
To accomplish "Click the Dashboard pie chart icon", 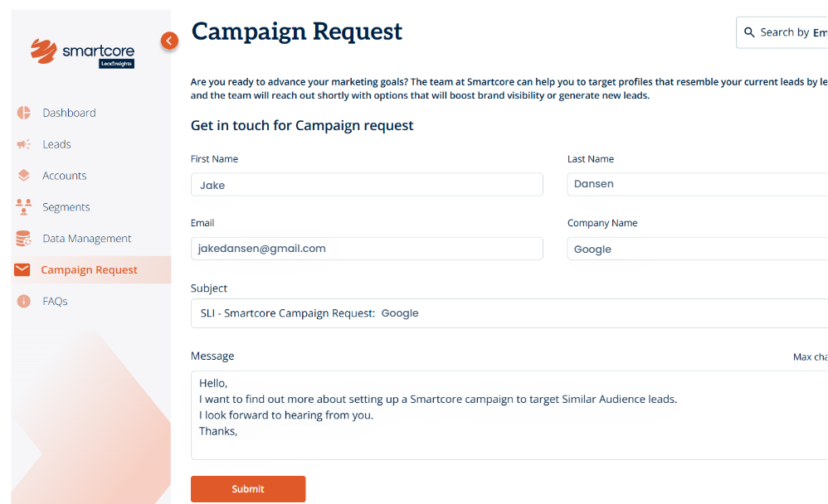I will [x=23, y=113].
